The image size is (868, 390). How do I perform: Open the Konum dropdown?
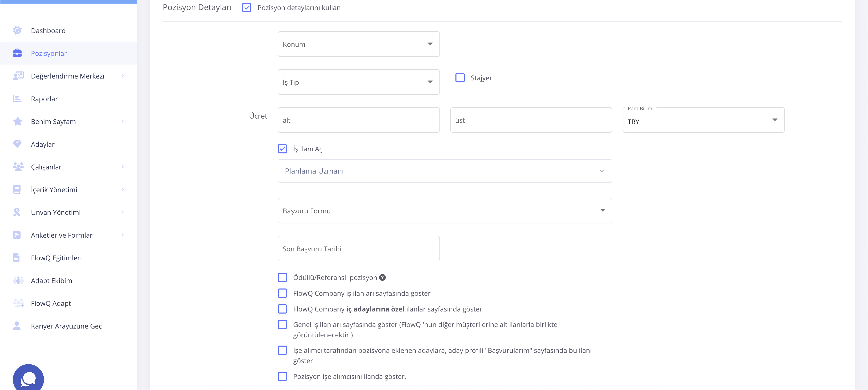358,44
